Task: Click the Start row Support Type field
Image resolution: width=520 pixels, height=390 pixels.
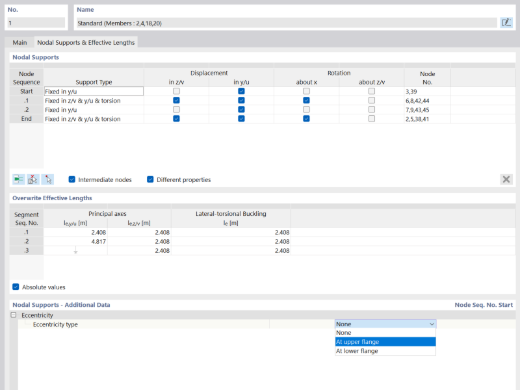Action: [x=94, y=91]
